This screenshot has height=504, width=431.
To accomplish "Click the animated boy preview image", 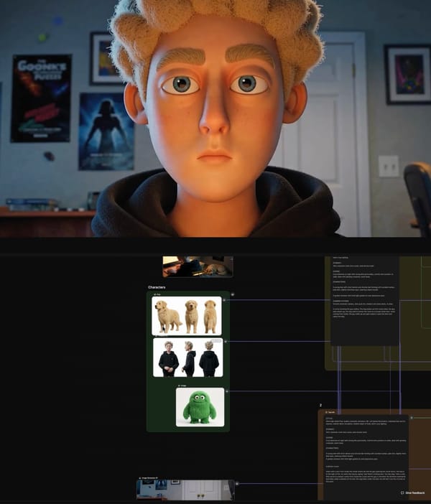I will click(x=215, y=118).
